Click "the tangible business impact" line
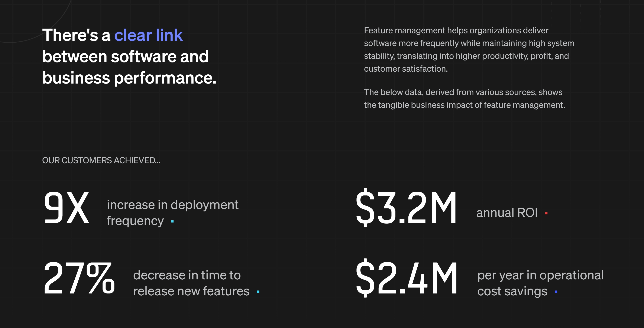644x328 pixels. 465,105
